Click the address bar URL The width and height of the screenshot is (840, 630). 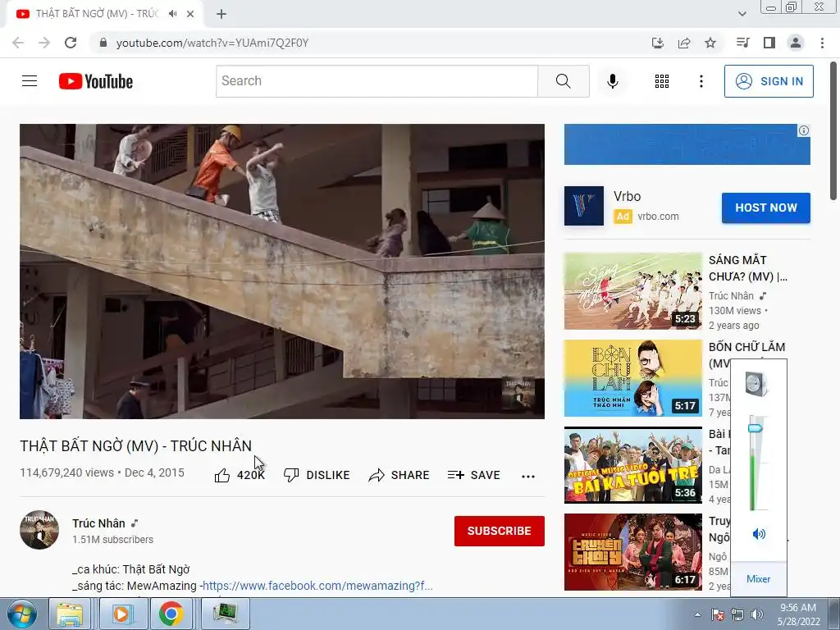pos(212,43)
